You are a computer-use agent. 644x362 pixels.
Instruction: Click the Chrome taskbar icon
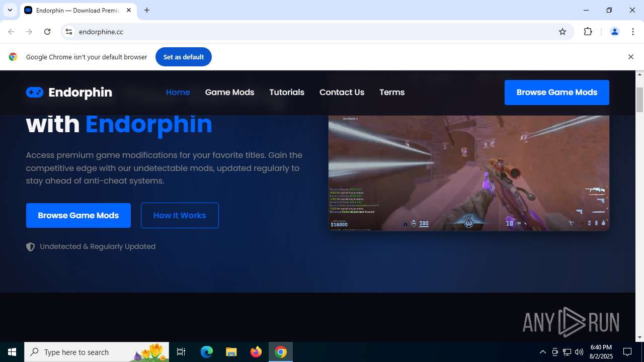tap(281, 352)
